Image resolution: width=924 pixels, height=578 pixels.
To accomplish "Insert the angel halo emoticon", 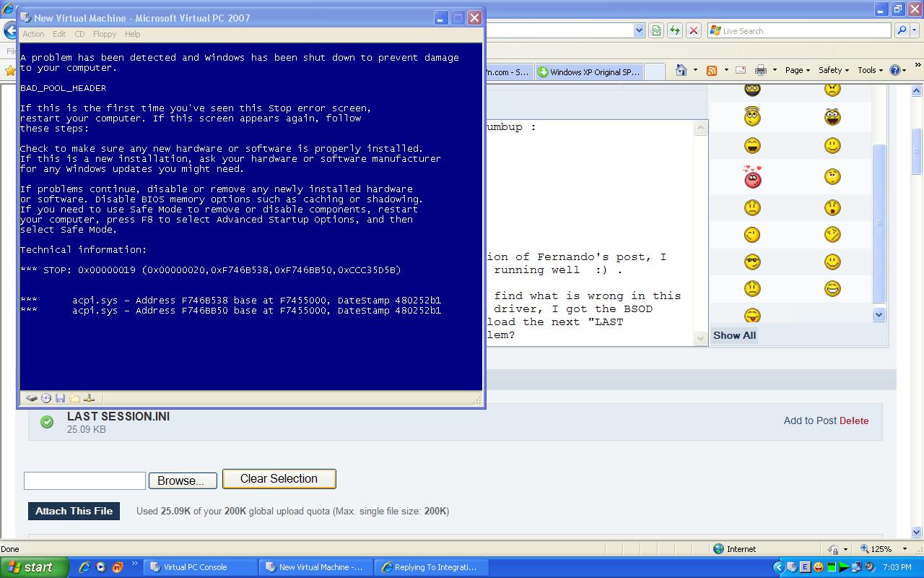I will [752, 116].
